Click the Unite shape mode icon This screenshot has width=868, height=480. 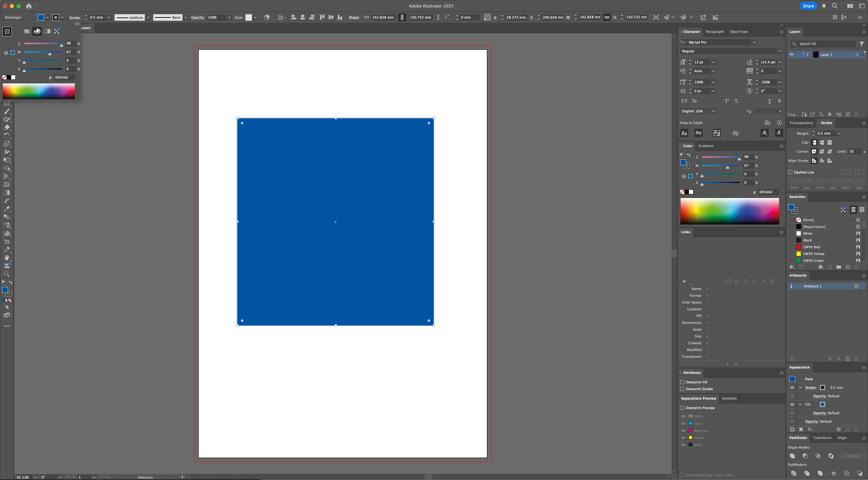792,456
